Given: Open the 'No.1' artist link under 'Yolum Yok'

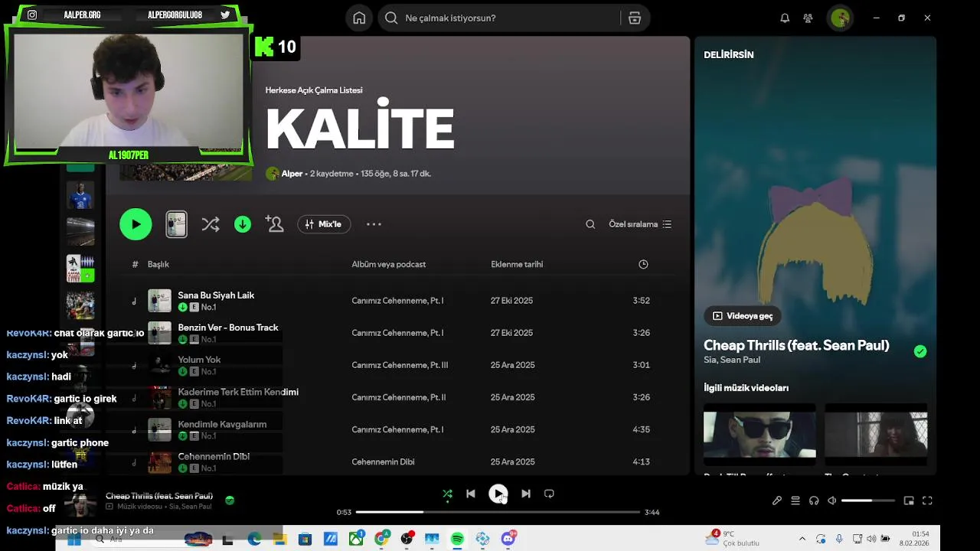Looking at the screenshot, I should tap(208, 372).
